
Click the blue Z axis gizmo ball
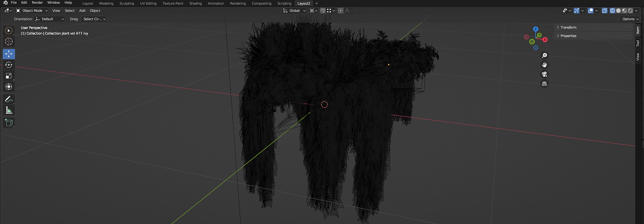[x=536, y=29]
